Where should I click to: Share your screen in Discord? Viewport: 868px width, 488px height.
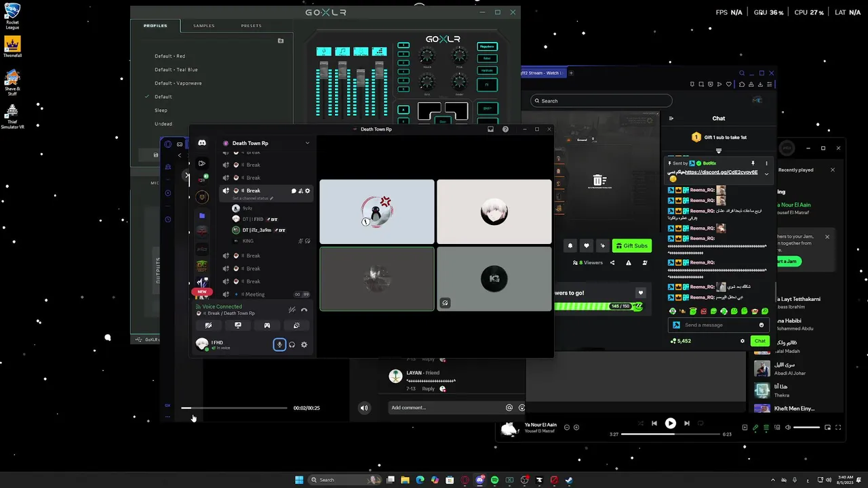click(237, 325)
